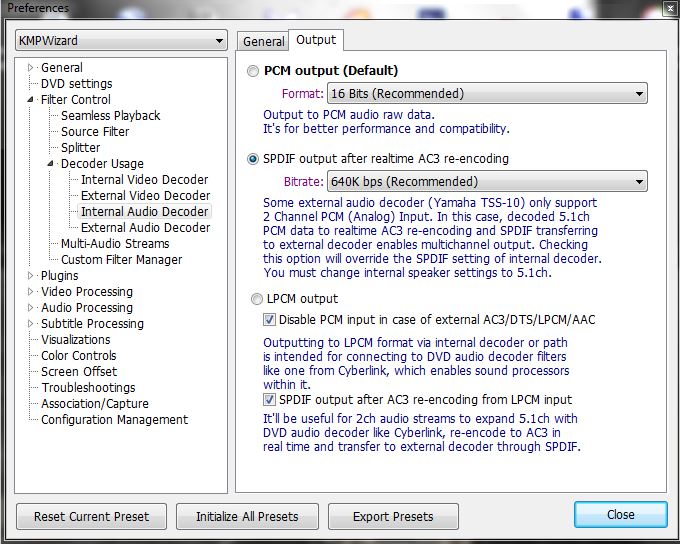Expand the Subtitle Processing node arrow

point(30,324)
